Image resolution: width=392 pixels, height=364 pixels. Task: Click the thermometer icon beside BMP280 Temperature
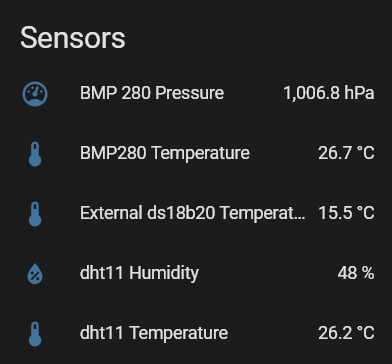coord(35,154)
